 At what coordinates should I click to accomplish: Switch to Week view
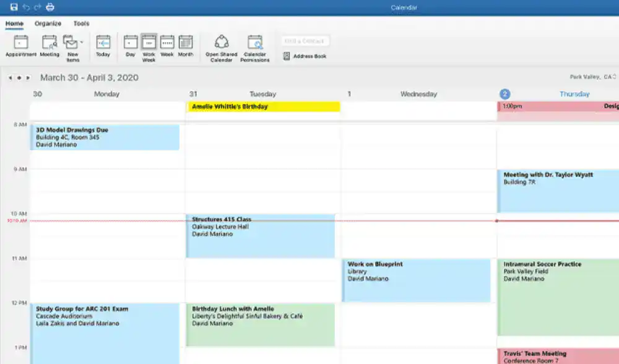(167, 46)
